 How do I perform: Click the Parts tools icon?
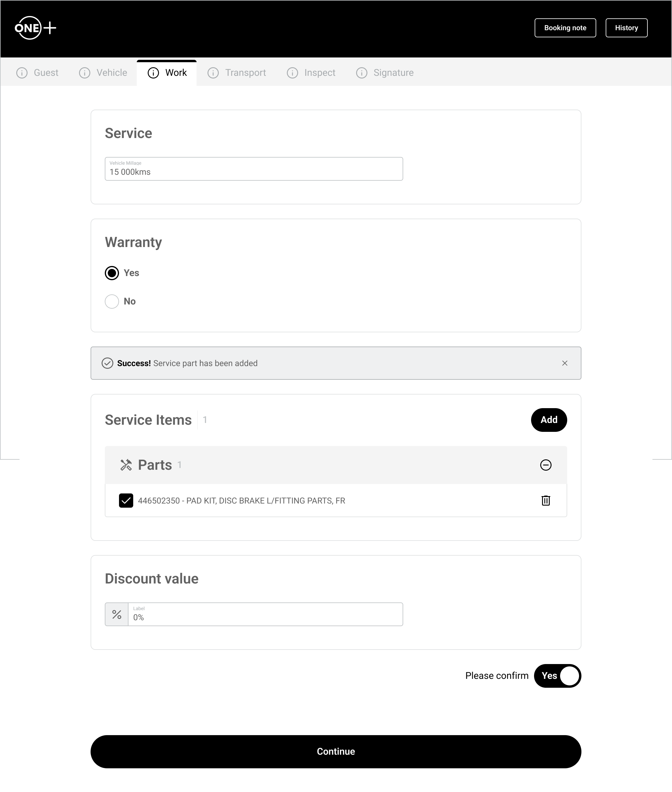126,465
